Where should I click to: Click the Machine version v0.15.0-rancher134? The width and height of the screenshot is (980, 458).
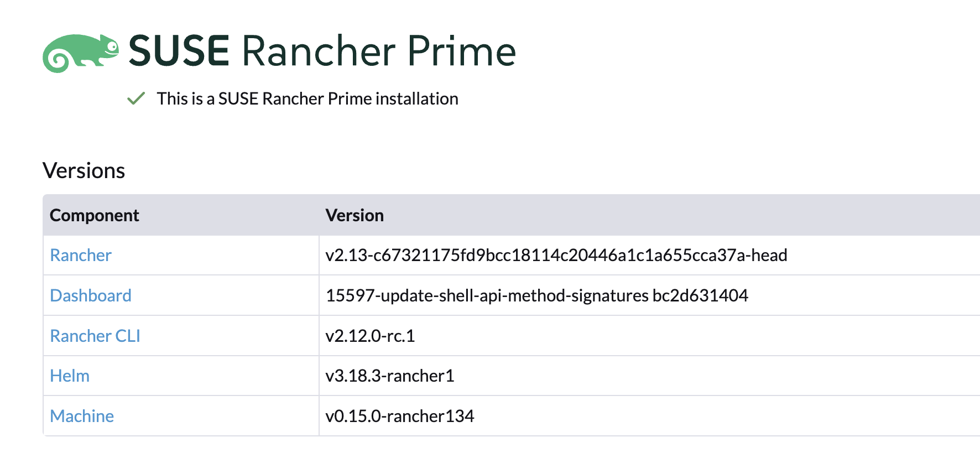point(399,415)
